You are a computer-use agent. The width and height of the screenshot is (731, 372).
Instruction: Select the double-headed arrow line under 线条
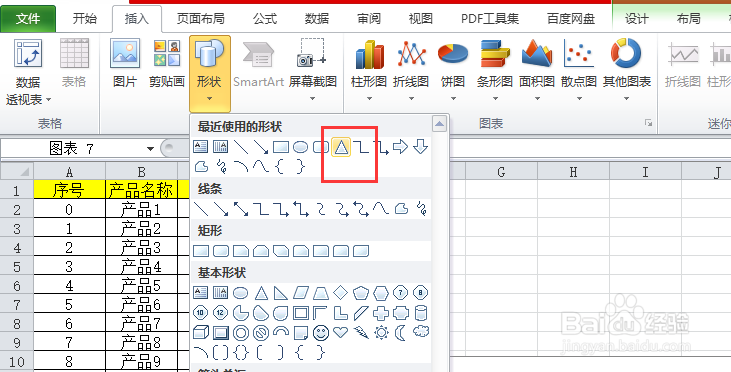(241, 209)
